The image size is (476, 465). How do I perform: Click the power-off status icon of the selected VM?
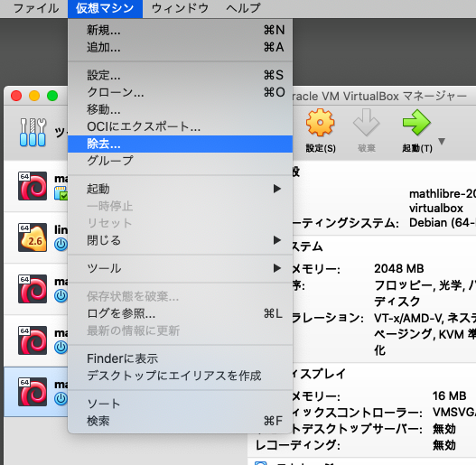(x=61, y=399)
